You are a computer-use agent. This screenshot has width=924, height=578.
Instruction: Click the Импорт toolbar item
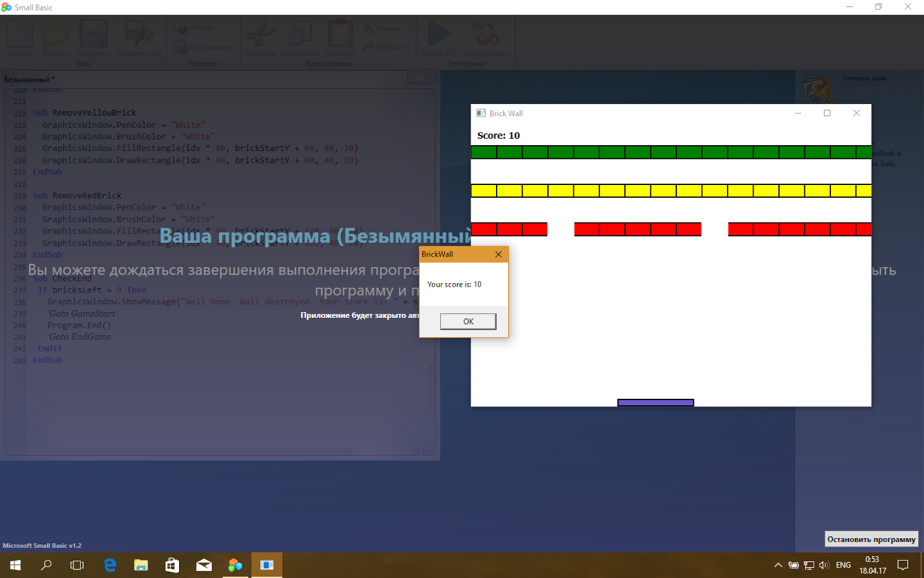coord(195,27)
